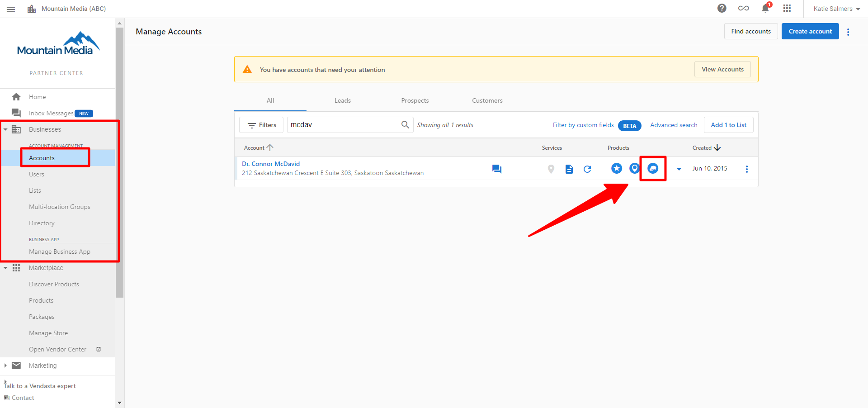
Task: Open Users page
Action: (x=37, y=174)
